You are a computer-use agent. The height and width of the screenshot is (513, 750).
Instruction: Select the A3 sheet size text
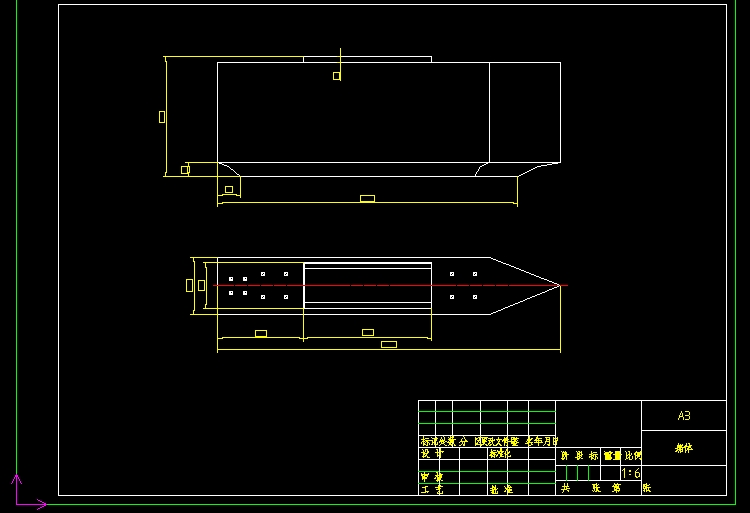[684, 416]
